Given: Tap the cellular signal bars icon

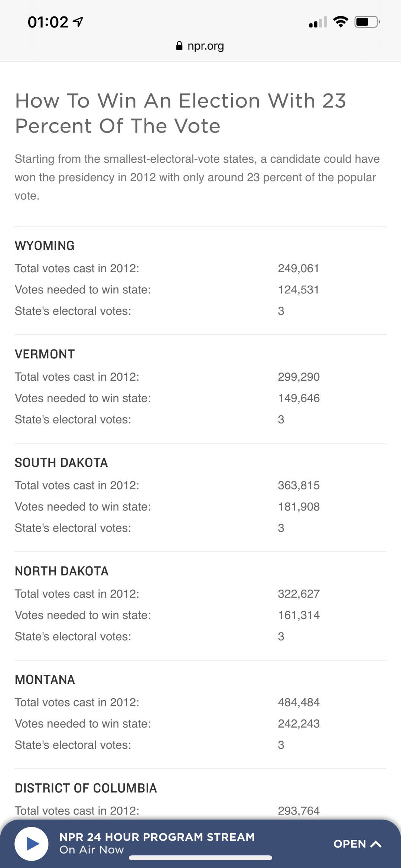Looking at the screenshot, I should [318, 22].
